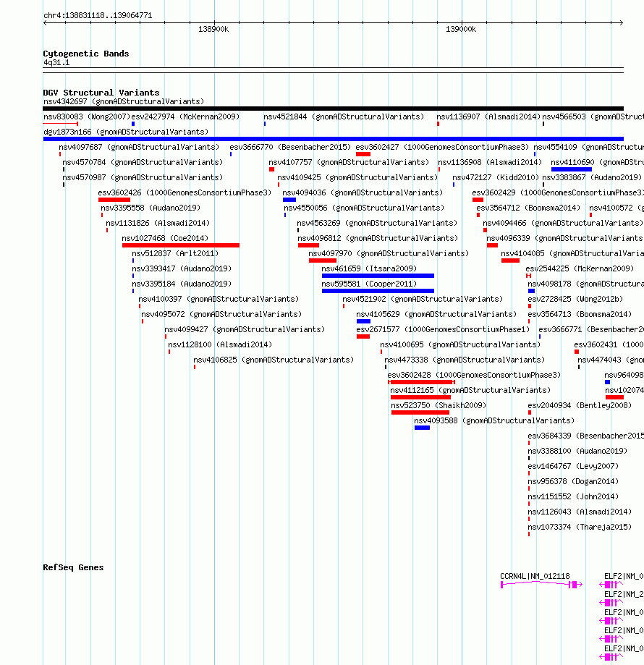Open esv3602426 (1000GenomesConsortiumPhase3) label
Screen dimensions: 644x665
tap(185, 193)
